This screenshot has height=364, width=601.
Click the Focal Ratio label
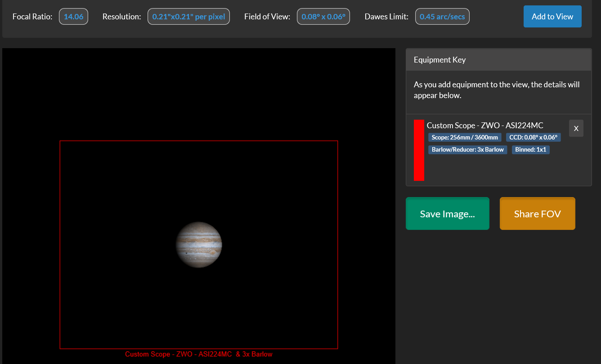click(32, 17)
